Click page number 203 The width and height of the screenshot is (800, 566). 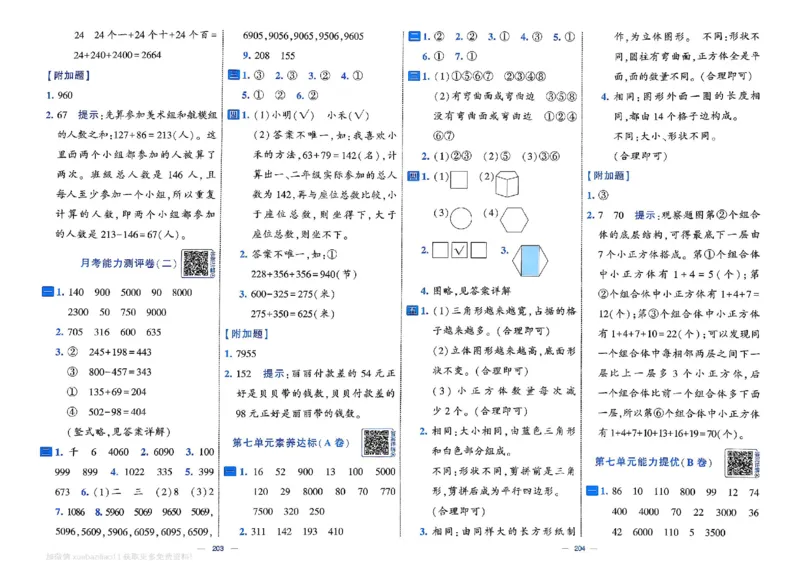pyautogui.click(x=218, y=548)
